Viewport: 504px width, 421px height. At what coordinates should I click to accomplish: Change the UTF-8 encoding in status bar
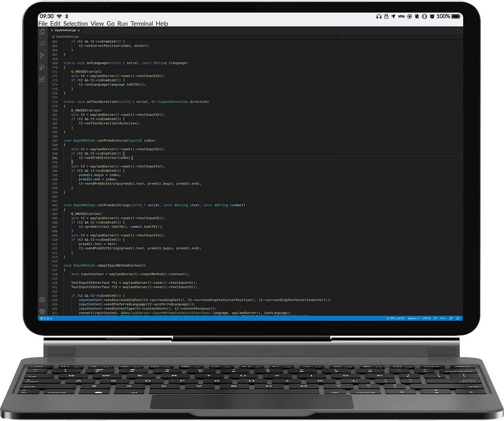(x=426, y=318)
